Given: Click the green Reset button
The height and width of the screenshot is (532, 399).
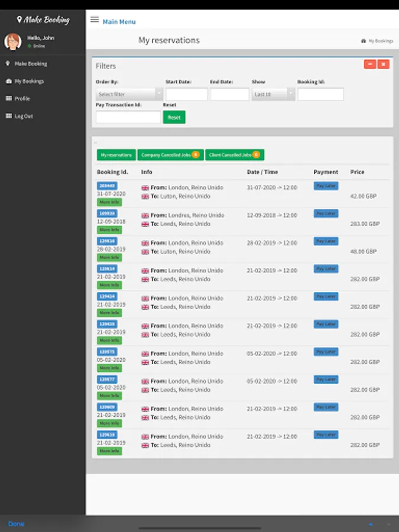Looking at the screenshot, I should coord(174,117).
